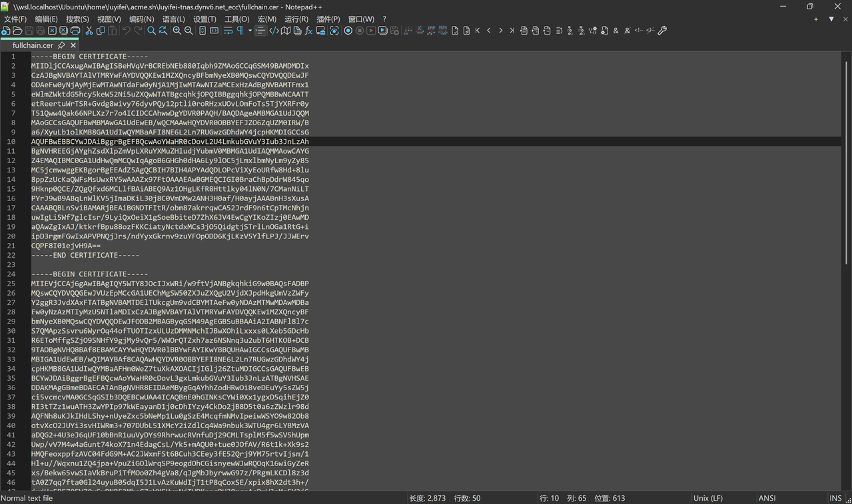The image size is (852, 504).
Task: Play back macro using the play icon
Action: 371,31
